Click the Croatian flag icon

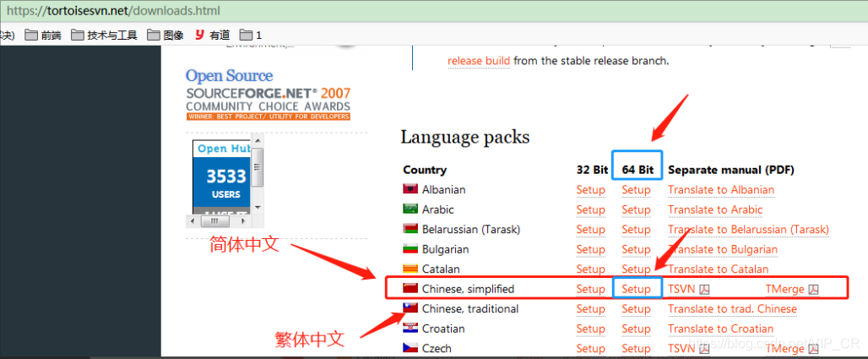tap(410, 329)
